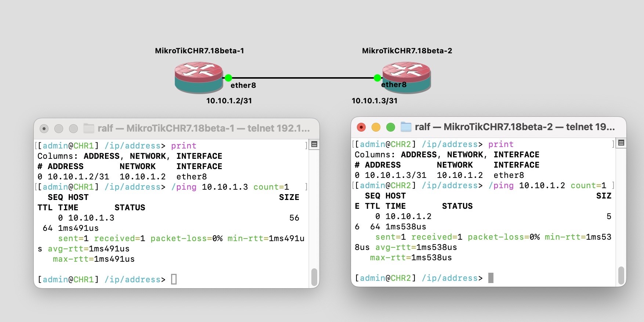Click the folder proxy icon in the CHR2 terminal title

click(x=406, y=127)
